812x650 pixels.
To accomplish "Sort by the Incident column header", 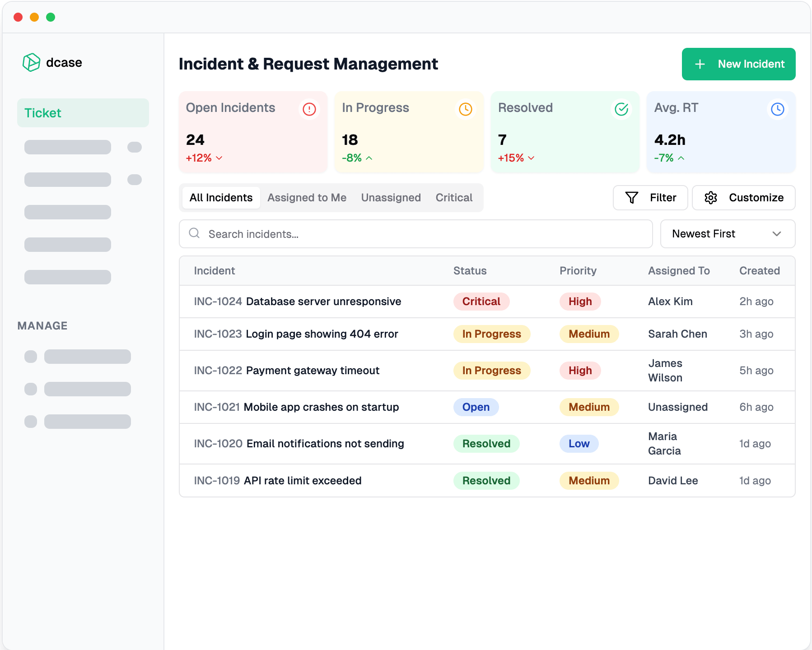I will 215,271.
